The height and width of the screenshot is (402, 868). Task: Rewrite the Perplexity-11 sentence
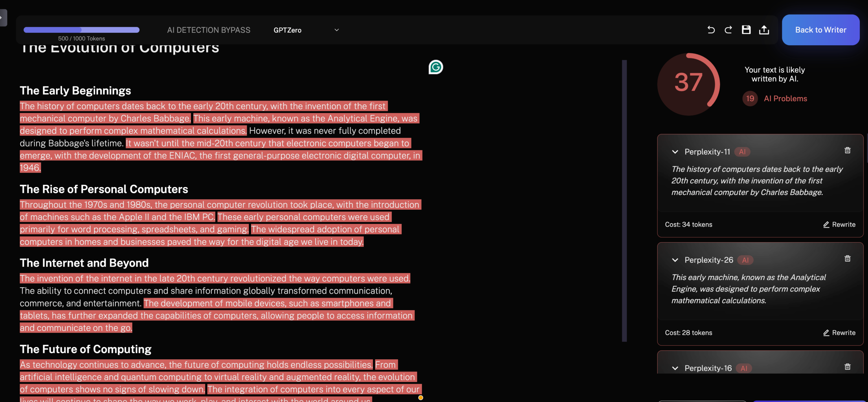pos(839,225)
